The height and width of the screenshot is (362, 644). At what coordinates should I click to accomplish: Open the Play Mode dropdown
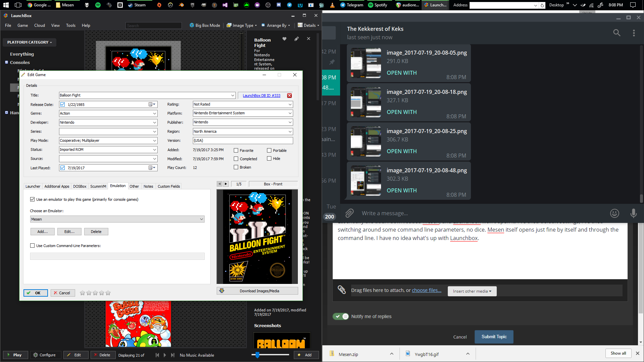tap(154, 141)
